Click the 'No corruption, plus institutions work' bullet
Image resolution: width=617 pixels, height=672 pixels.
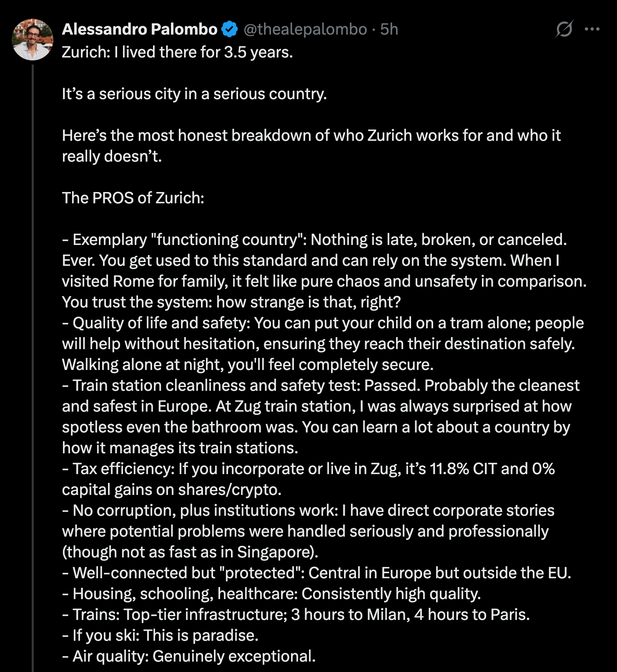pyautogui.click(x=308, y=531)
